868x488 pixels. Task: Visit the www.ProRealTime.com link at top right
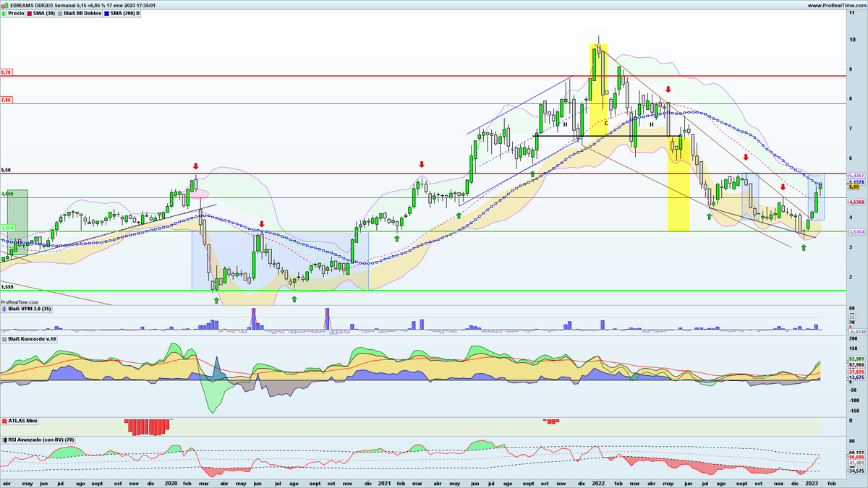[837, 5]
